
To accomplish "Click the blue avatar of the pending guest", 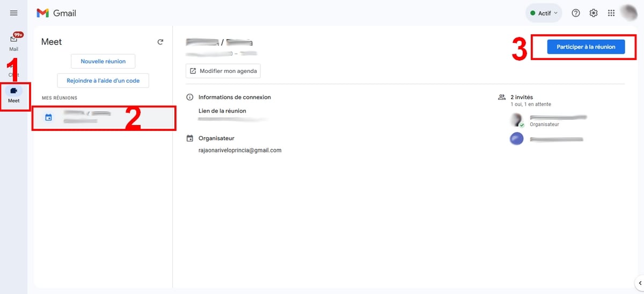I will pyautogui.click(x=517, y=139).
